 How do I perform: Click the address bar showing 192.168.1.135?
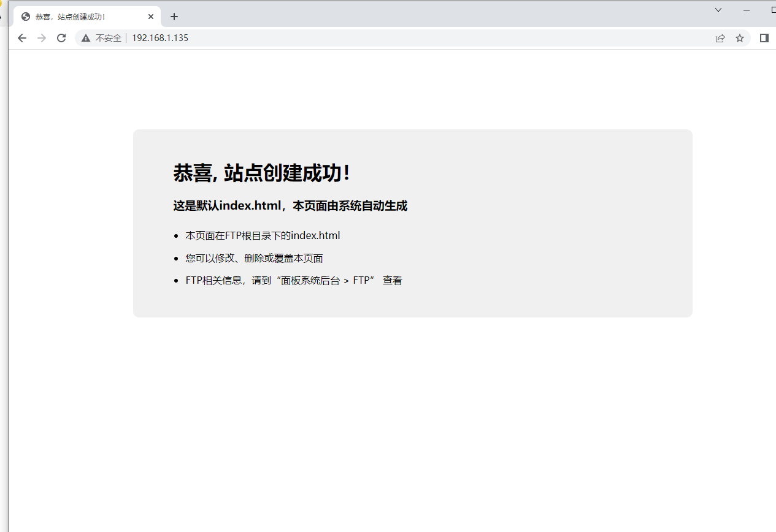click(412, 38)
